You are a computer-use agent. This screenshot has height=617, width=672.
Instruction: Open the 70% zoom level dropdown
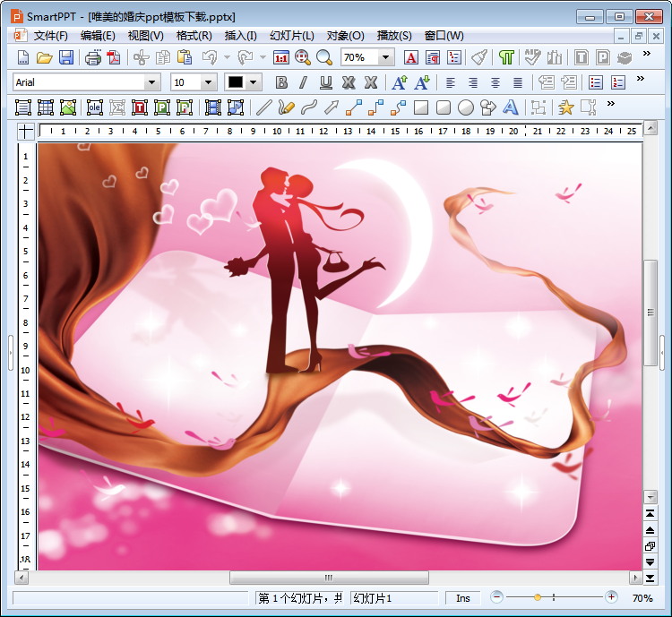tap(386, 57)
